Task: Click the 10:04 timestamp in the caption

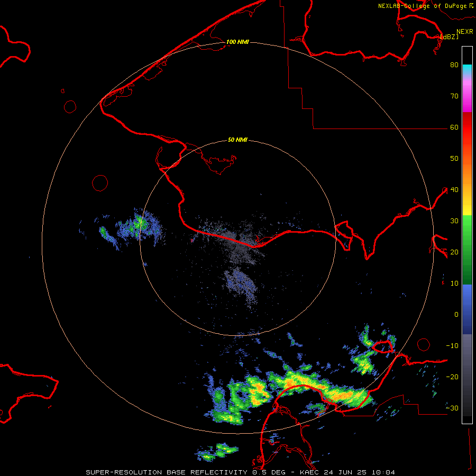Action: (x=382, y=472)
